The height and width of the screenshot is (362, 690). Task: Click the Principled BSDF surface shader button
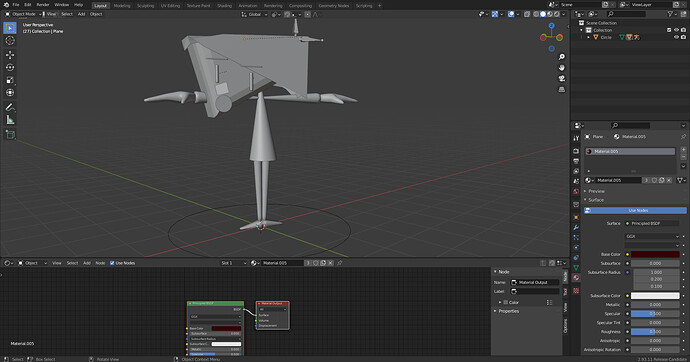653,223
